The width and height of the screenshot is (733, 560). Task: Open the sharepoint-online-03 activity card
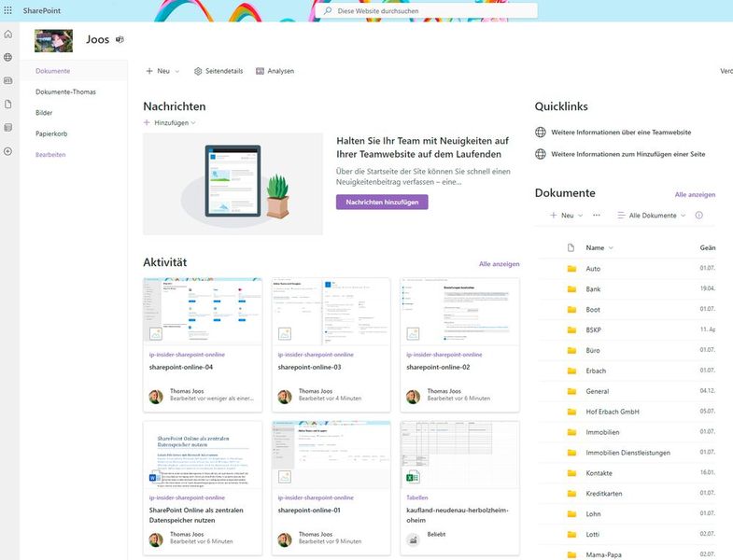pos(331,345)
